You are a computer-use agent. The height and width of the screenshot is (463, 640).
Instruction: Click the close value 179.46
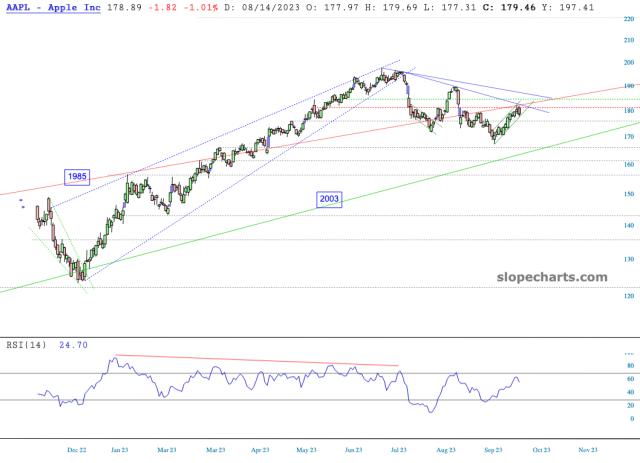tap(518, 7)
